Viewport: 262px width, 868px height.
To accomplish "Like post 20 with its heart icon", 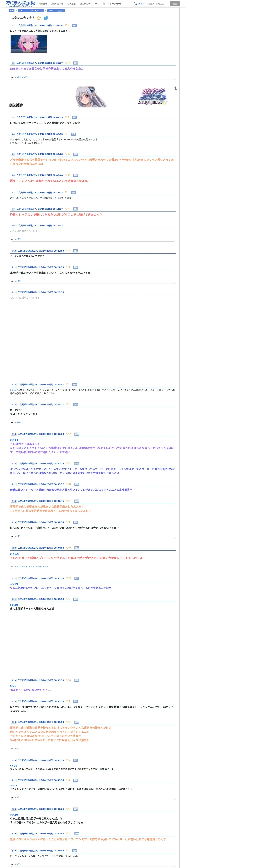I will click(67, 548).
